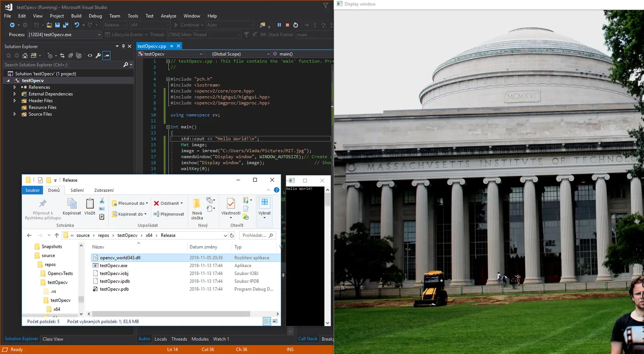Switch to Class View tab
Image resolution: width=644 pixels, height=354 pixels.
click(x=53, y=339)
